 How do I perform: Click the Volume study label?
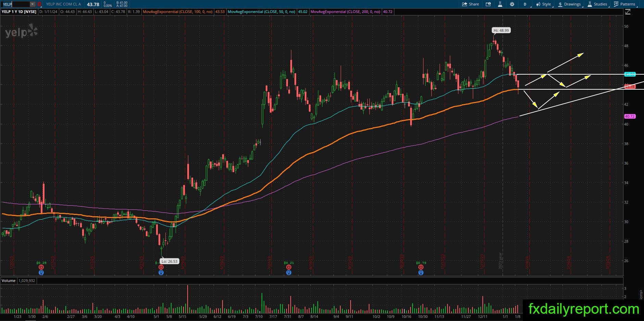9,281
